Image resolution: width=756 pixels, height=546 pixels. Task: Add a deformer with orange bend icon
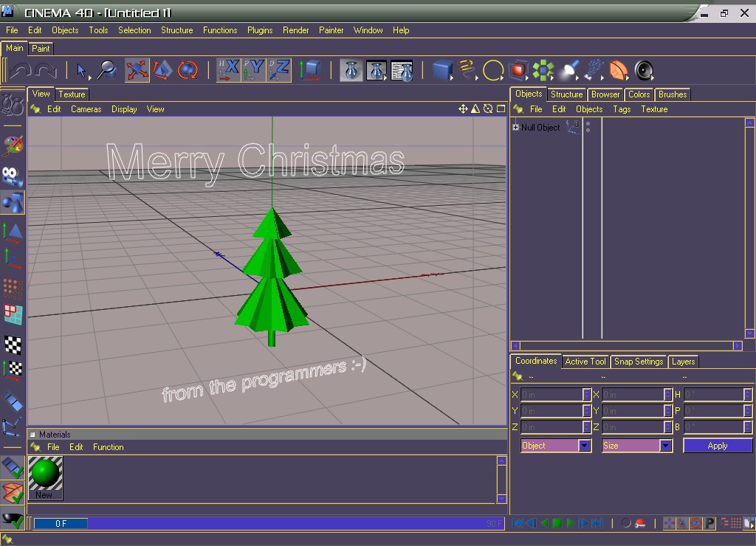(x=619, y=70)
